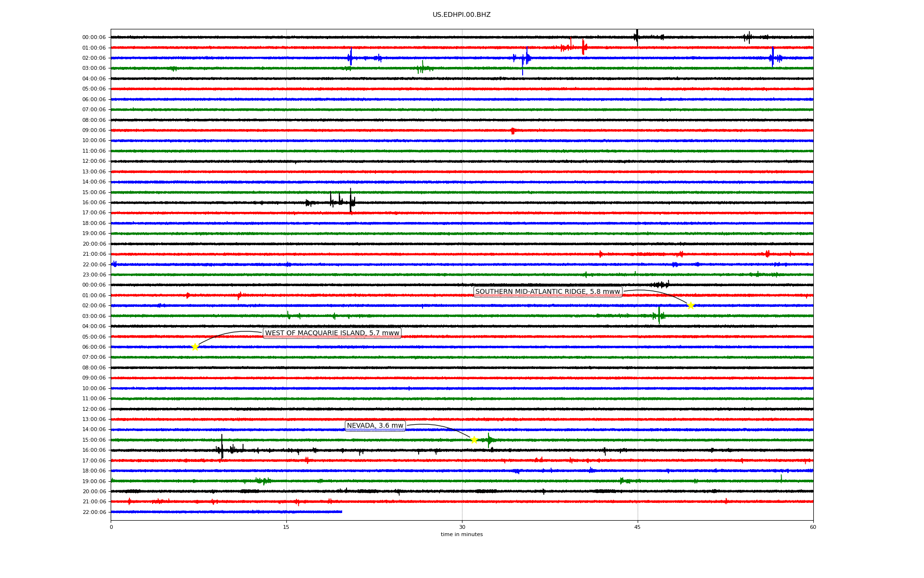
Task: Click the US.EDHPI.00.BHZ plot title
Action: tap(462, 15)
